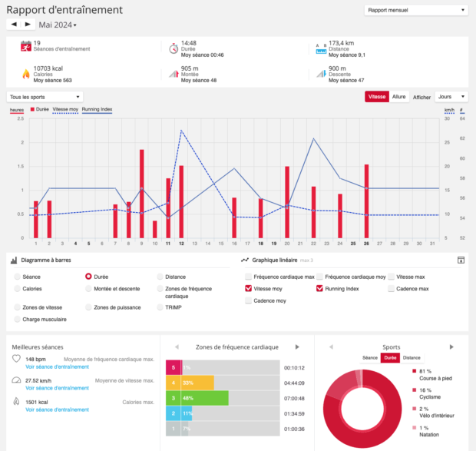This screenshot has width=476, height=451.
Task: Show previous heart rate zones panel arrow
Action: pos(177,347)
